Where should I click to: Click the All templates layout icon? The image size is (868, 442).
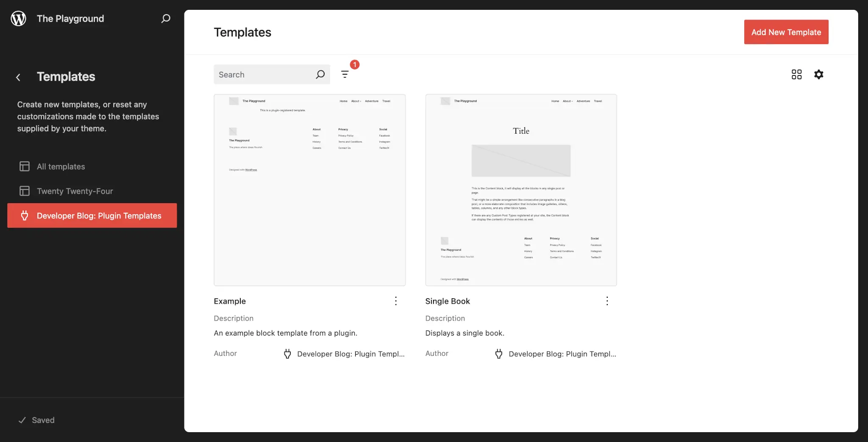[x=25, y=166]
